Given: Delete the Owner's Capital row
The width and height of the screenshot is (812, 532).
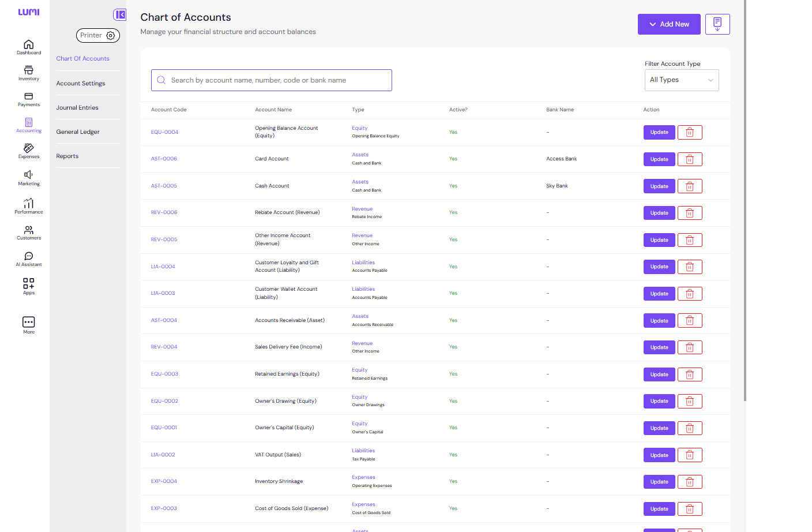Looking at the screenshot, I should tap(690, 428).
